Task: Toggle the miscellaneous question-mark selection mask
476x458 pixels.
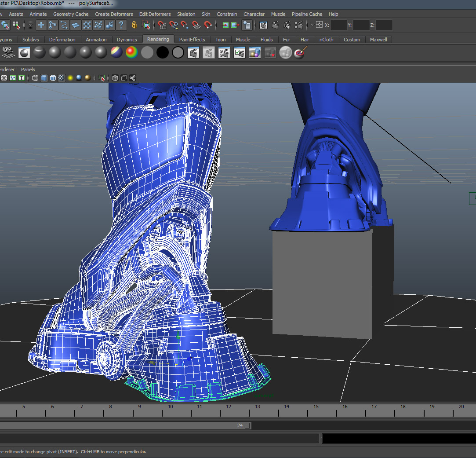Action: 121,25
